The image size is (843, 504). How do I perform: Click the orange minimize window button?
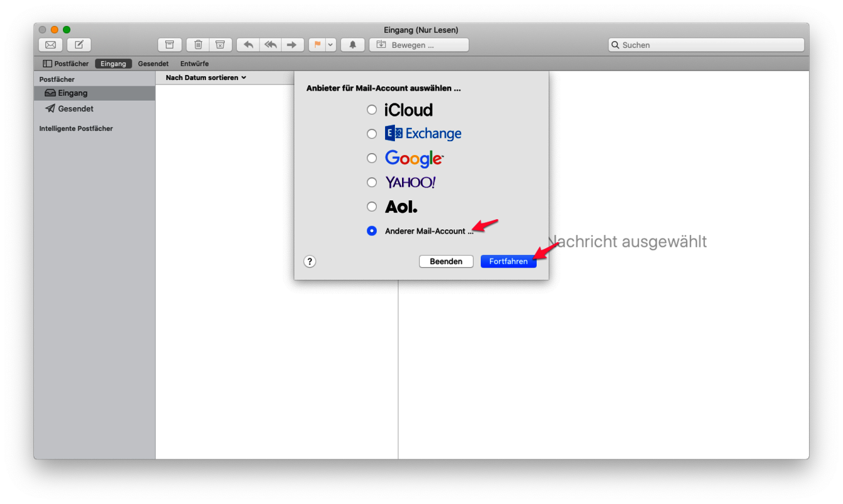[x=55, y=30]
